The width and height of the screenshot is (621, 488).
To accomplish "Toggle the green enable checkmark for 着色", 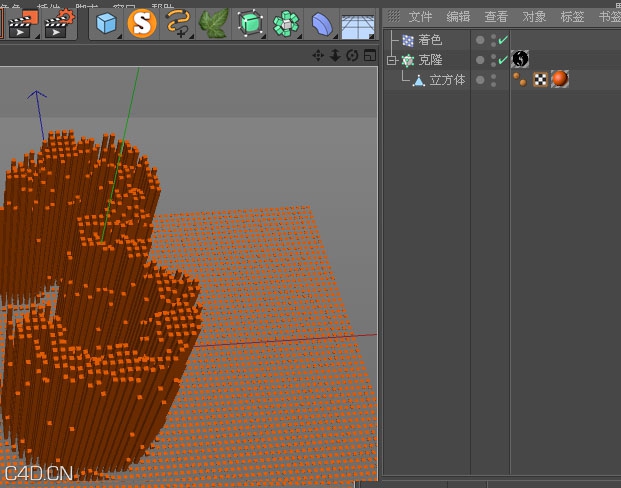I will click(503, 40).
